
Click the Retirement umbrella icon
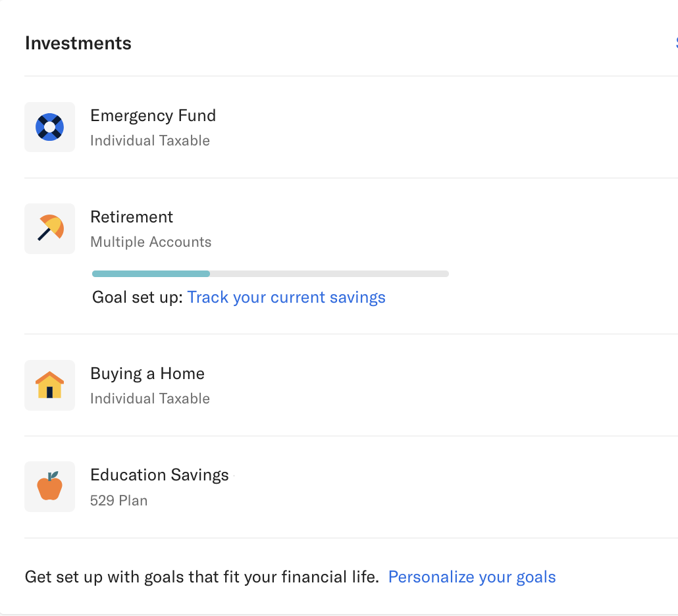pos(49,228)
